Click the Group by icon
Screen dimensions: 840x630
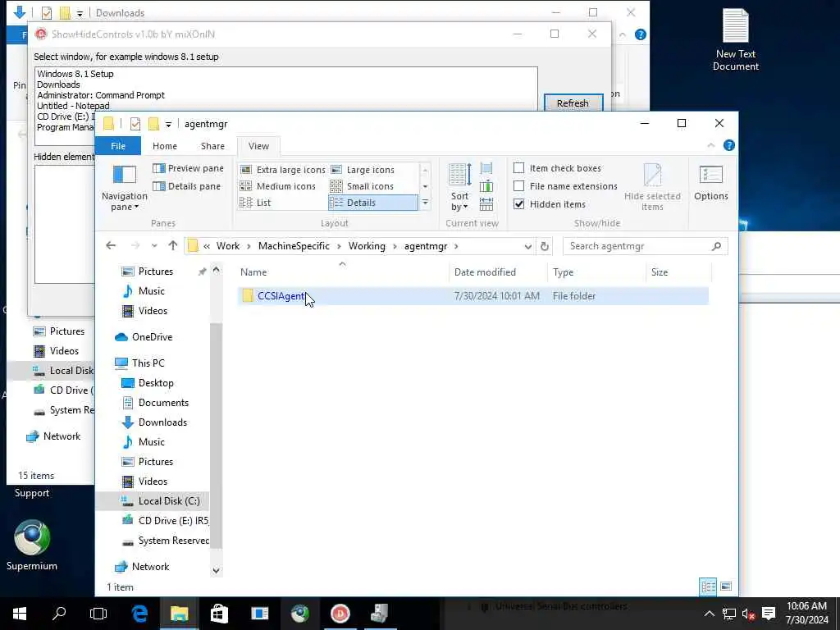[x=486, y=169]
